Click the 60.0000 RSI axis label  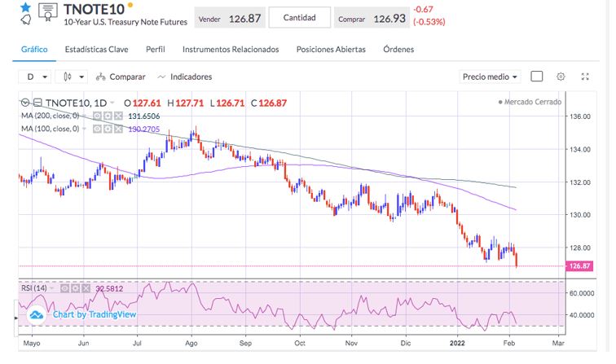tap(582, 293)
